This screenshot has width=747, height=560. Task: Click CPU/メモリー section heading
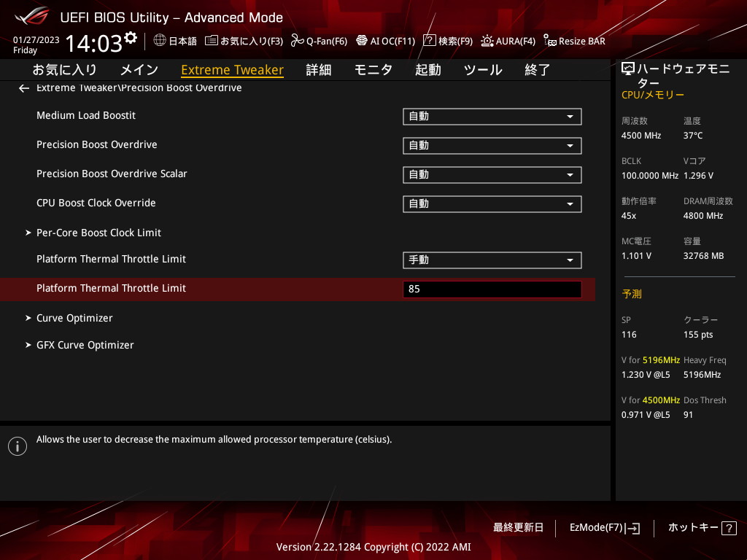[x=653, y=95]
